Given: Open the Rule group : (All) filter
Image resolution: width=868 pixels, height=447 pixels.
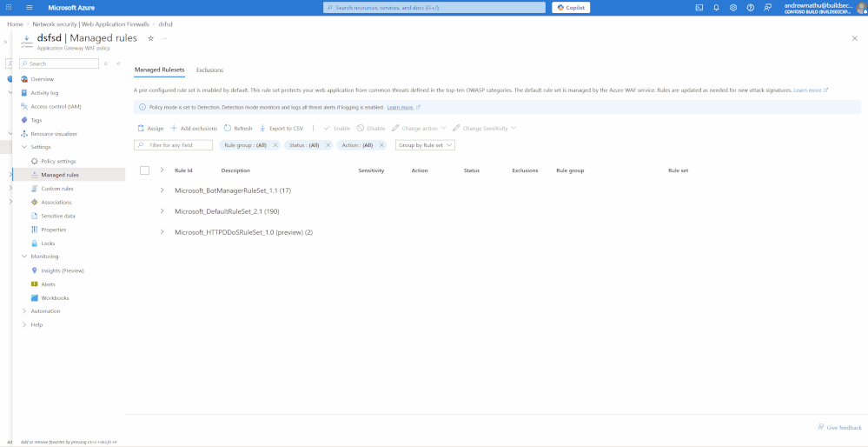Looking at the screenshot, I should [245, 145].
